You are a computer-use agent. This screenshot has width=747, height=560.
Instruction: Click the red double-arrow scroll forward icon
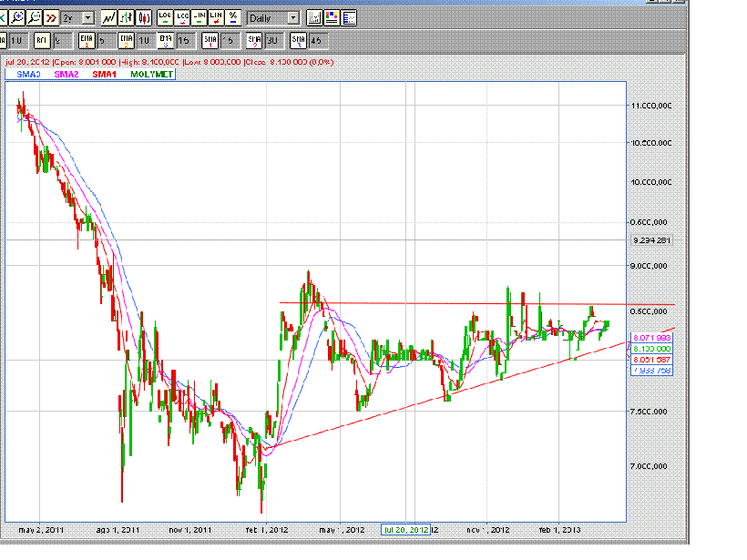pos(50,17)
